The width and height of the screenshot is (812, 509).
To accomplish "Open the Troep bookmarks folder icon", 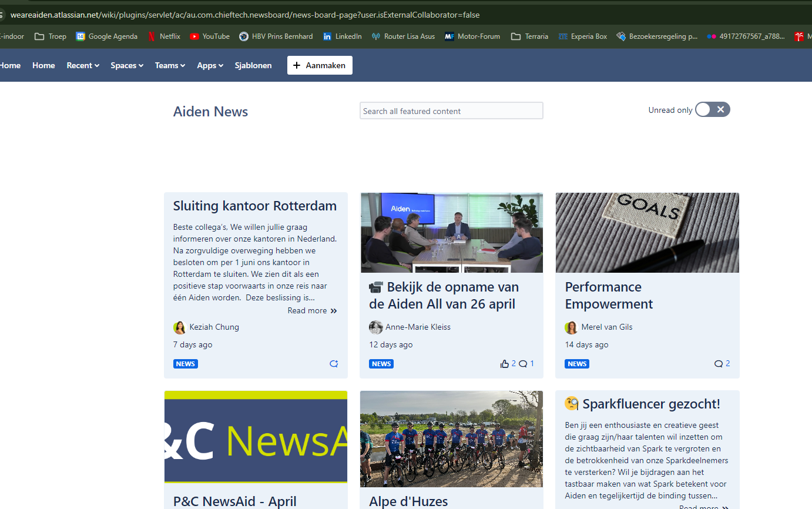I will [39, 36].
